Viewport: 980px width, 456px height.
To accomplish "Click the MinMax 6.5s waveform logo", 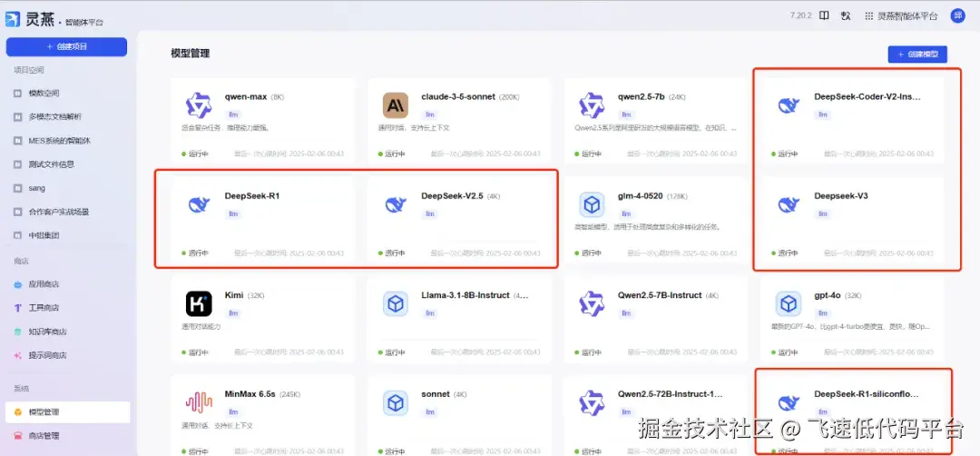I will 199,403.
